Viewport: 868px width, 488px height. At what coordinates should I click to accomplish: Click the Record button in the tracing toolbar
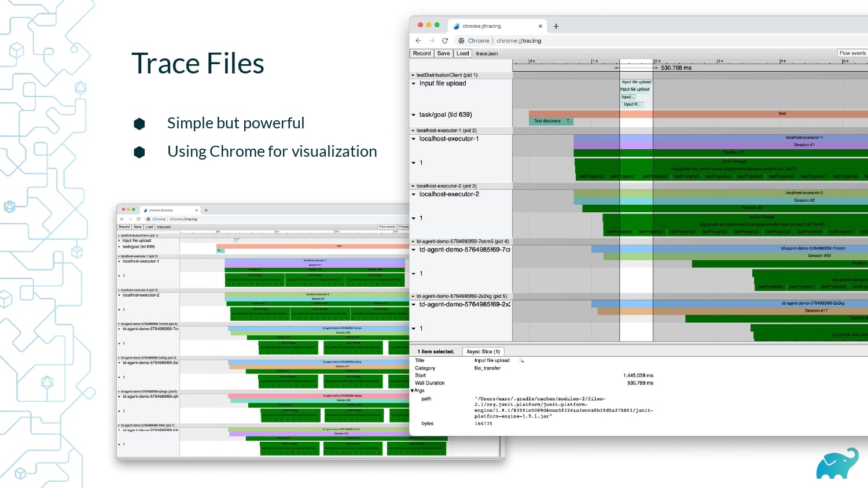pyautogui.click(x=422, y=53)
